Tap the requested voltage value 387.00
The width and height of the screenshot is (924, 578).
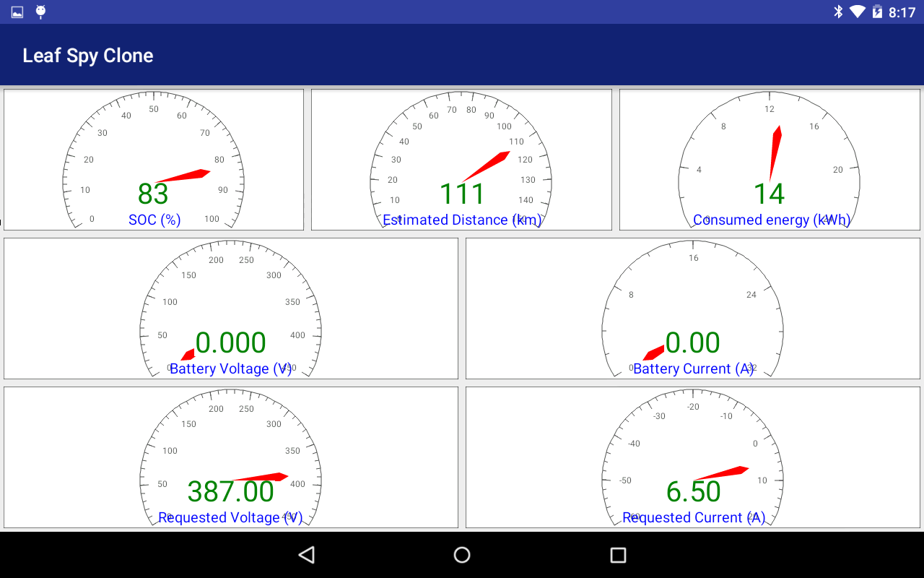click(x=231, y=491)
